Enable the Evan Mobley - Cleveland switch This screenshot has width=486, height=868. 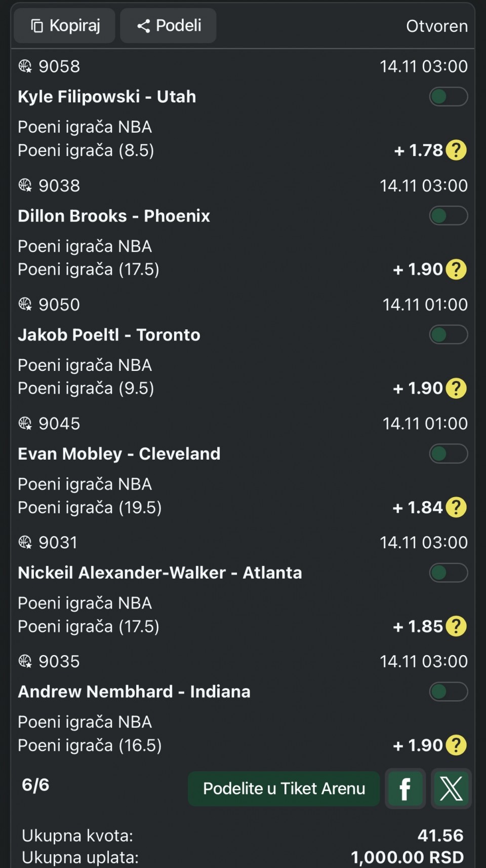click(x=448, y=454)
